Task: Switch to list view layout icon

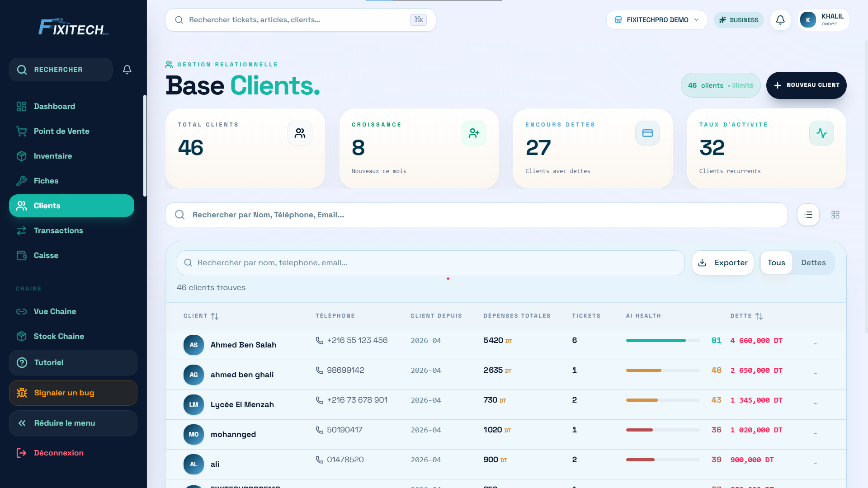Action: coord(808,215)
